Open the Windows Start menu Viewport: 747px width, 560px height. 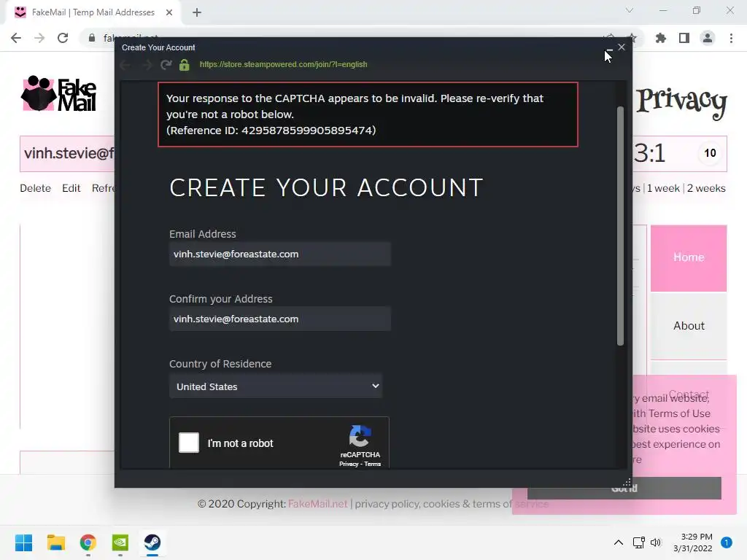(x=23, y=542)
